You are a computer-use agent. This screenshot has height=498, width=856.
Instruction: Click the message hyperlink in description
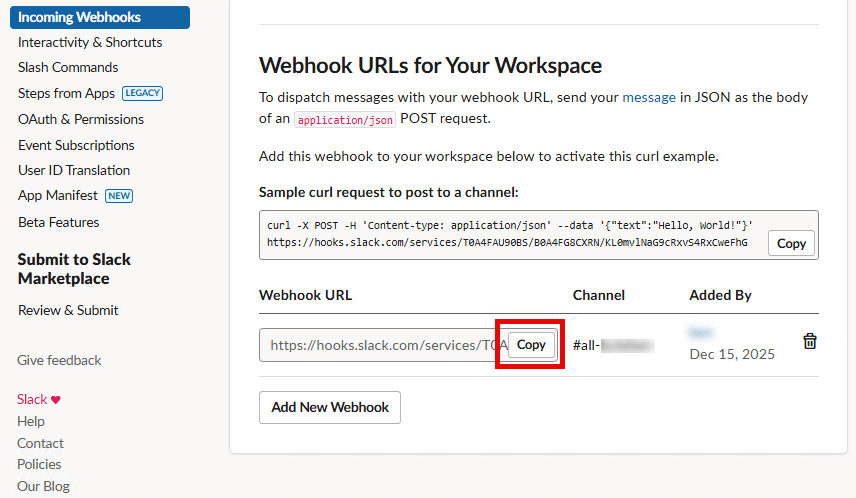click(x=649, y=97)
